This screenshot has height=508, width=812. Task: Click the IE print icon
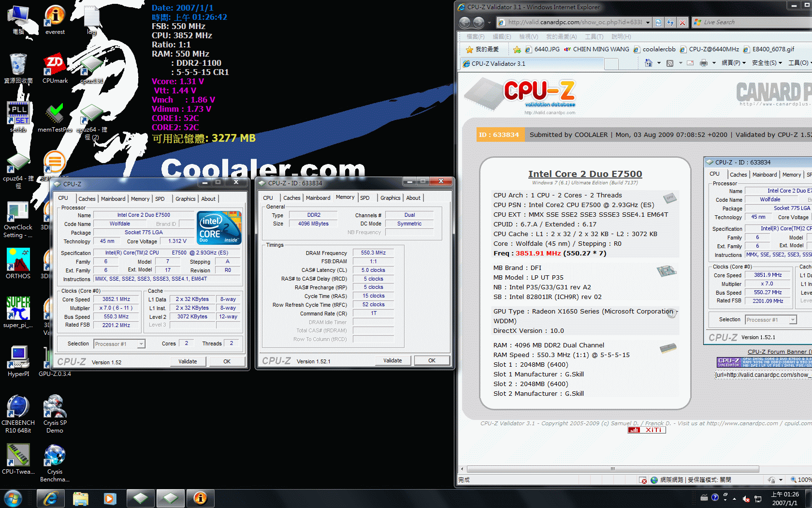coord(704,63)
